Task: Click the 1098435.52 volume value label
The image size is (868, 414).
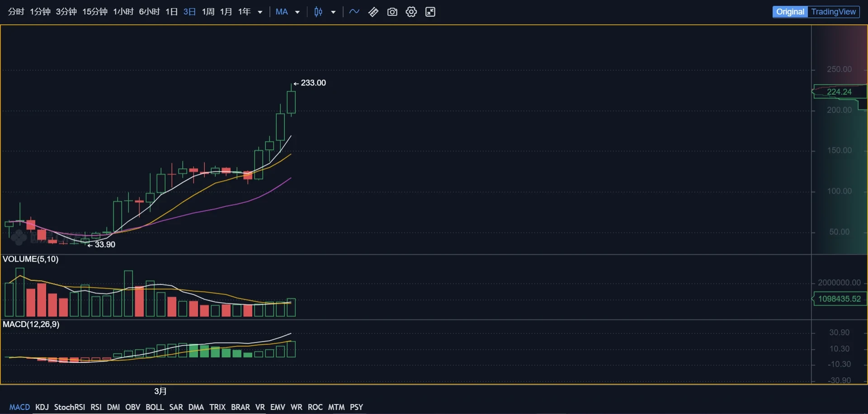Action: (x=840, y=299)
